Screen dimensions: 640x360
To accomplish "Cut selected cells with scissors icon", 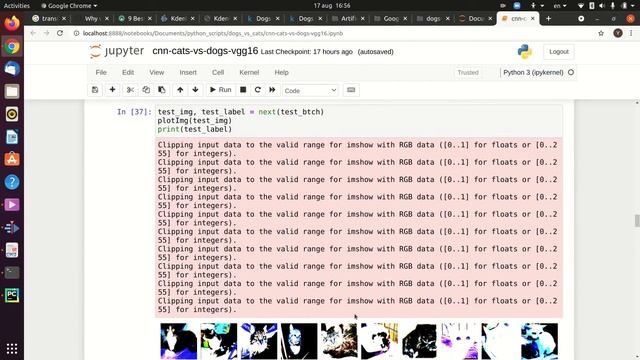I will (x=130, y=90).
